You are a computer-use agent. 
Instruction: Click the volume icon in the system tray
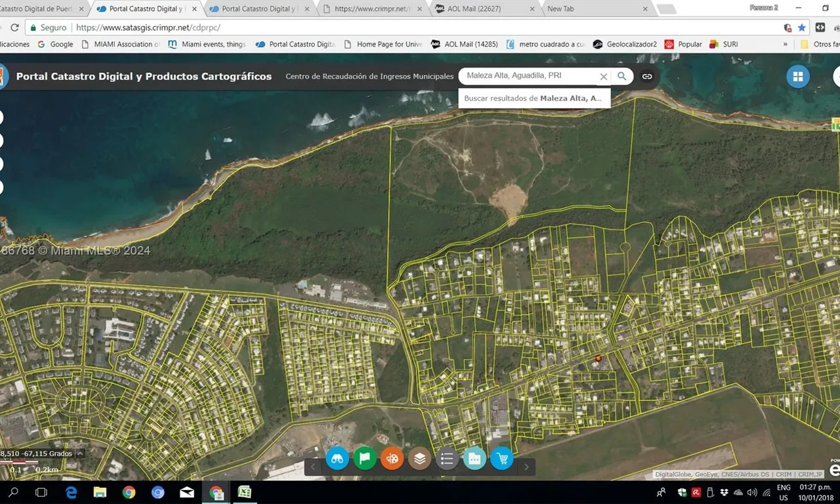[x=752, y=492]
